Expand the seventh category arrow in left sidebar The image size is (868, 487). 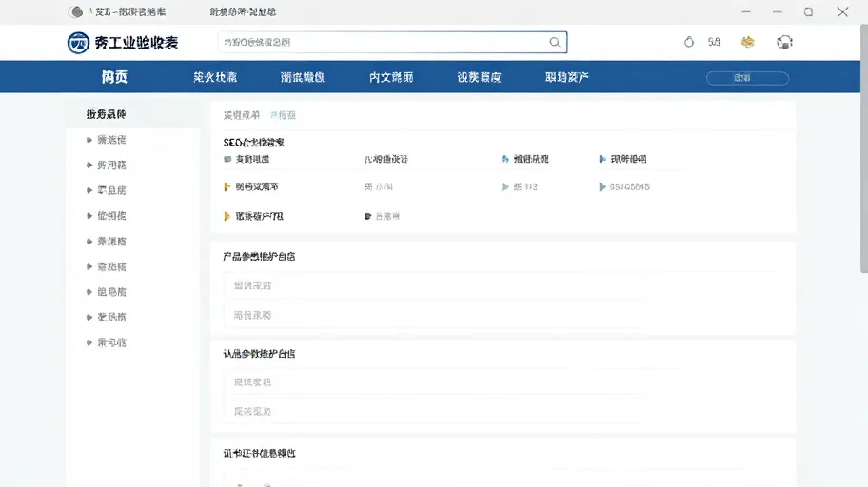tap(89, 292)
